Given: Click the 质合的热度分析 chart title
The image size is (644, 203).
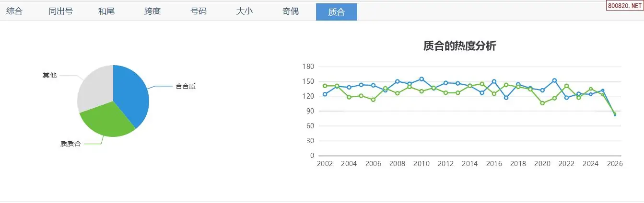Looking at the screenshot, I should (x=459, y=46).
